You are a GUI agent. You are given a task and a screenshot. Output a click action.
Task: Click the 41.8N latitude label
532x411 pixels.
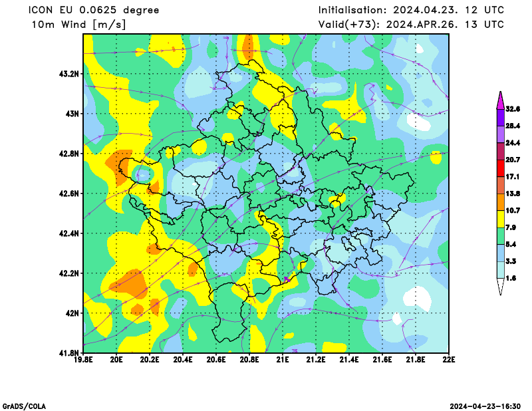tap(69, 353)
